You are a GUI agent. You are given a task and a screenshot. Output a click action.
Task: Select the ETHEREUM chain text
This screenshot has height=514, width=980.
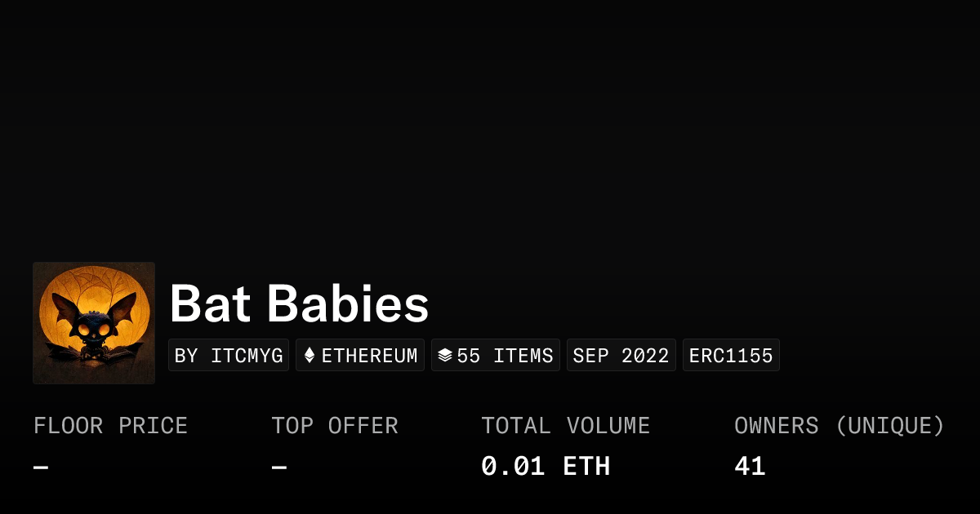point(369,356)
